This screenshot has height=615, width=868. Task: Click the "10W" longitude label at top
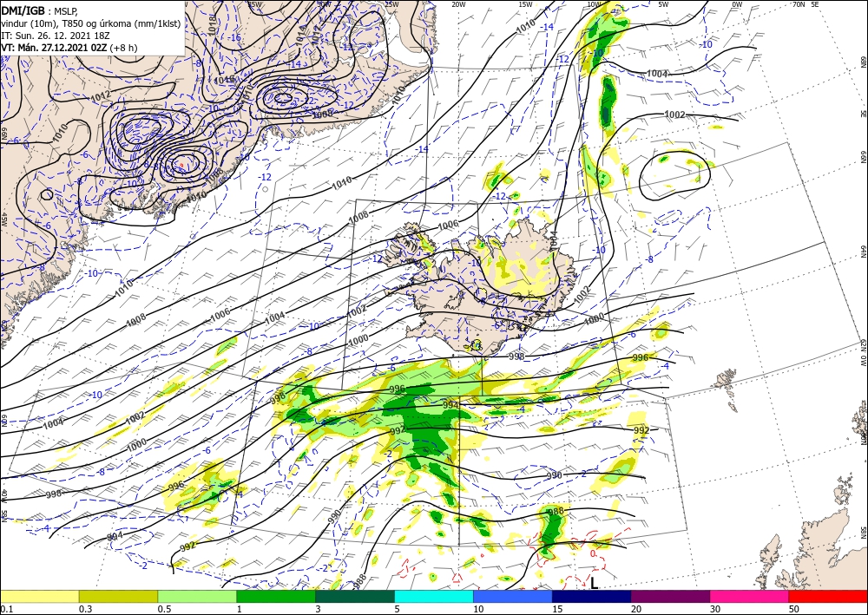click(594, 4)
